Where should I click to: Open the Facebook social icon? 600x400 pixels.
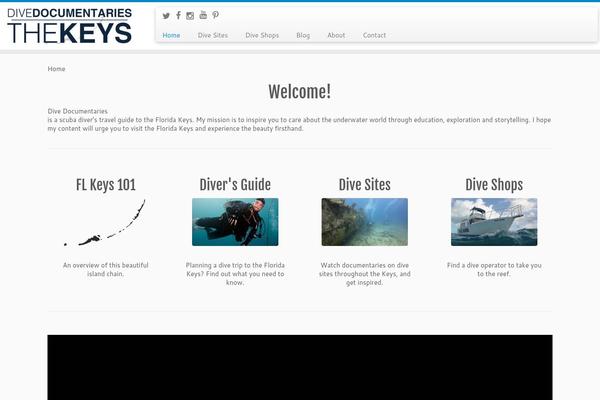point(178,15)
